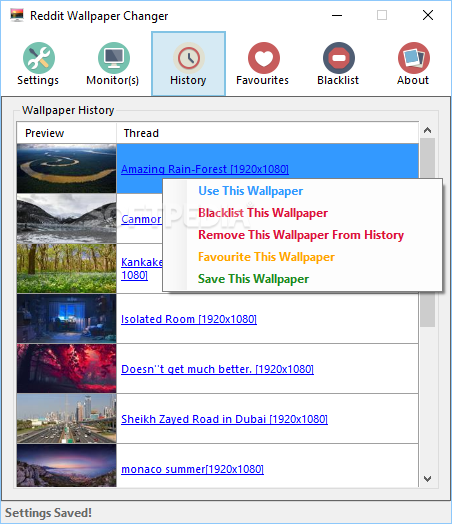Open the Monitor(s) tab icon
Image resolution: width=452 pixels, height=524 pixels.
(114, 58)
